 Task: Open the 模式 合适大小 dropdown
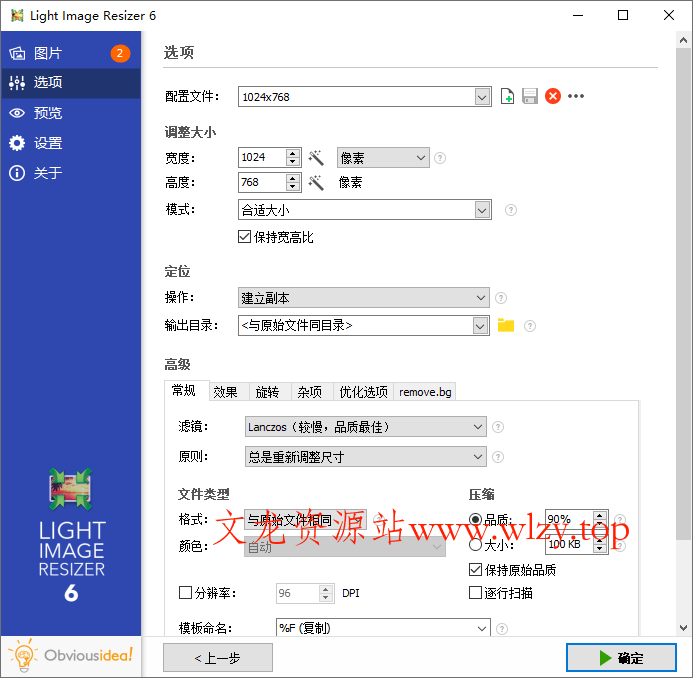(482, 210)
